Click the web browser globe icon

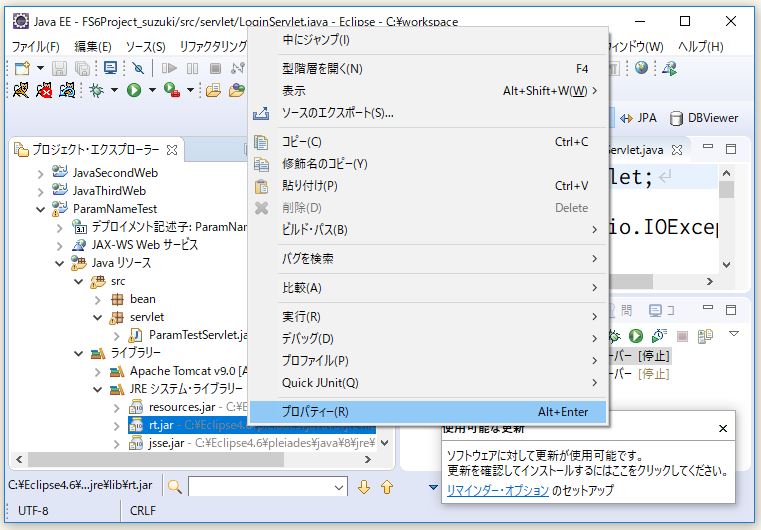641,68
